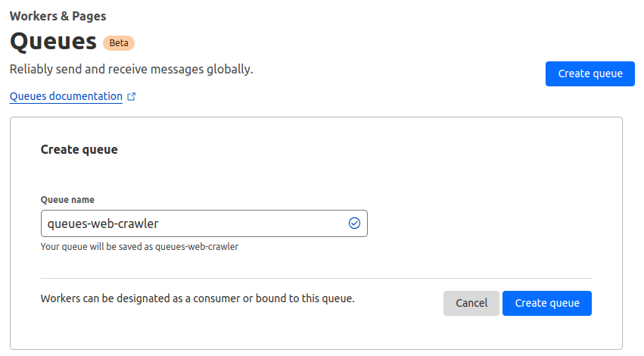Click the 'Workers can be designated' footer text
The width and height of the screenshot is (644, 356).
(197, 298)
